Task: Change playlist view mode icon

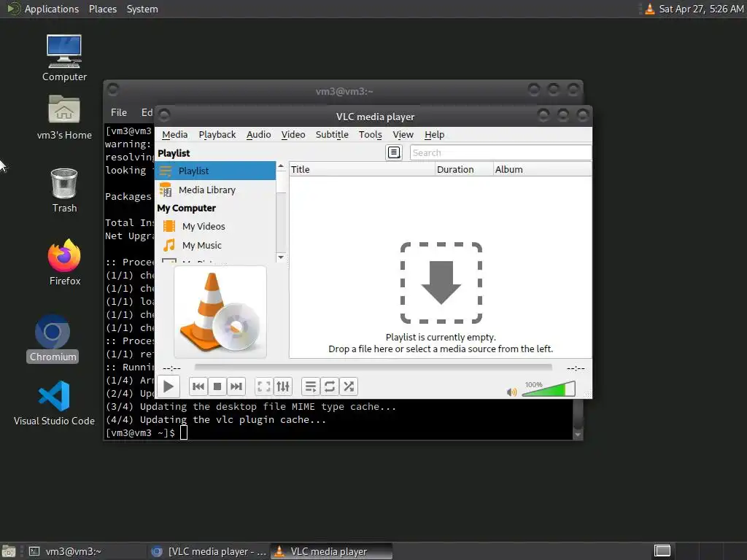Action: pyautogui.click(x=394, y=152)
